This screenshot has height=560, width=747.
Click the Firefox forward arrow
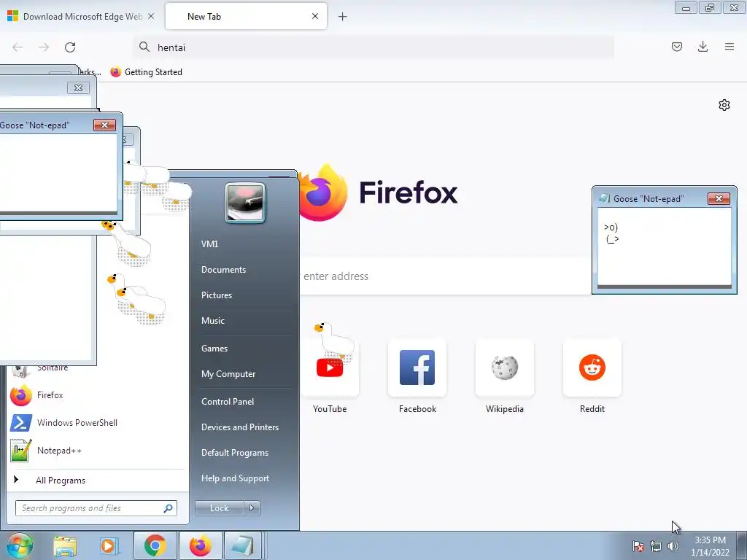tap(44, 47)
